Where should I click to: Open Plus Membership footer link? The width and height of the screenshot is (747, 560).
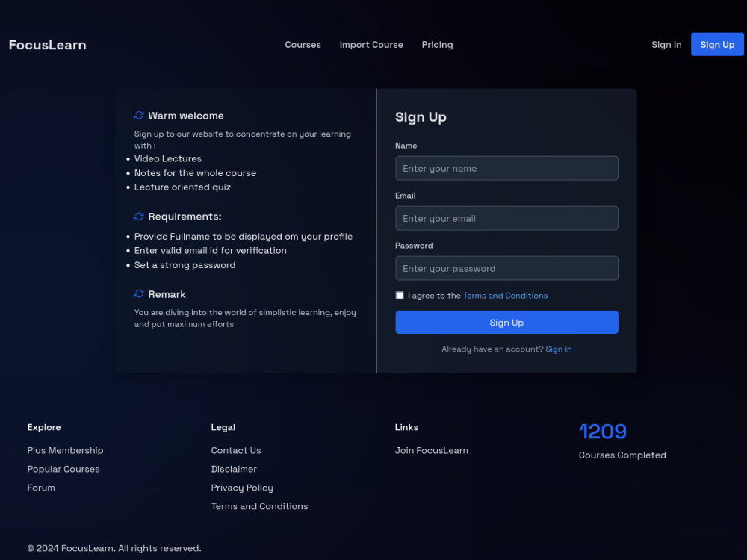[65, 450]
